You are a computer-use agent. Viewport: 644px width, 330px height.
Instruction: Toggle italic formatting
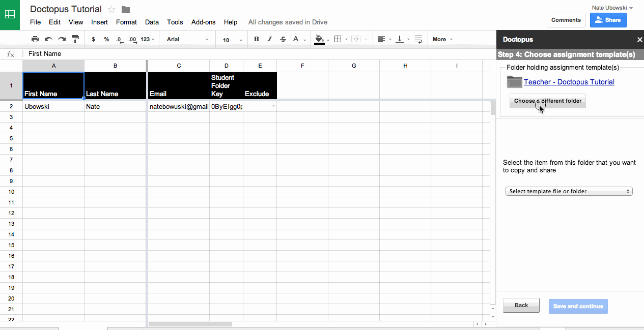pos(270,39)
